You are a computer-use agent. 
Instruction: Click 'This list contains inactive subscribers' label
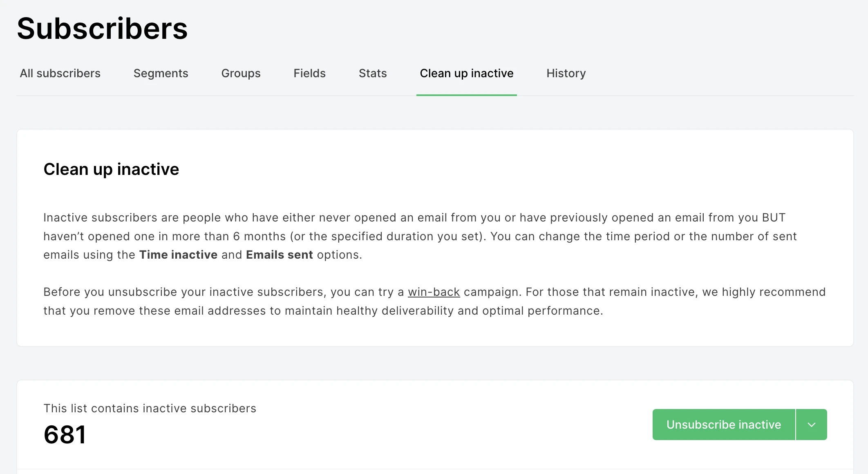tap(150, 408)
